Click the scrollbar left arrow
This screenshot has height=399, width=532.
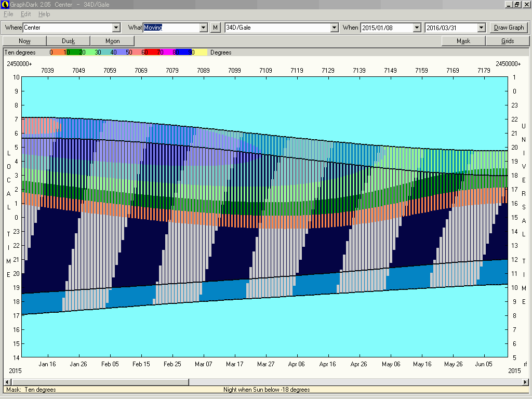7,382
